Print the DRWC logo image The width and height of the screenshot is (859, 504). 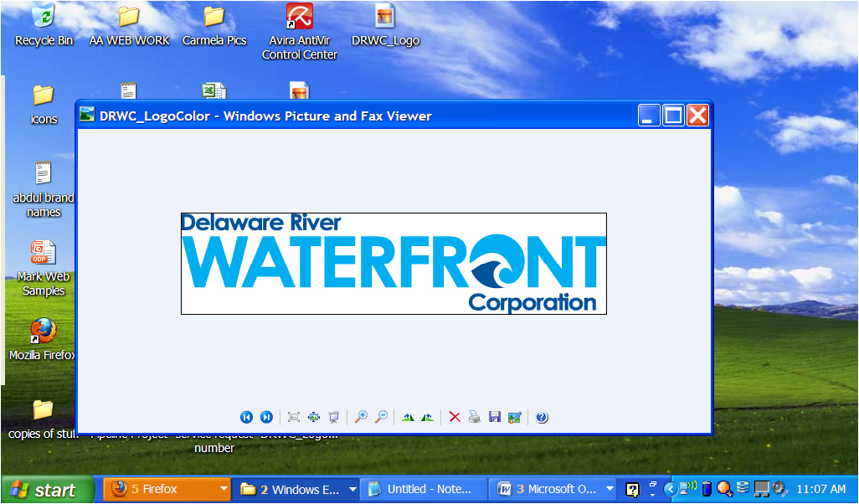(x=475, y=417)
